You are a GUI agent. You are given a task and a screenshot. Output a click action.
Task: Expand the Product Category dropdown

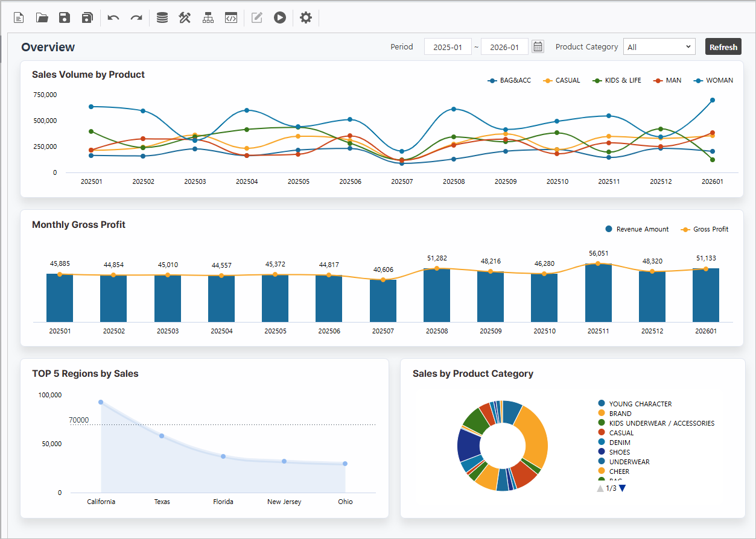pyautogui.click(x=659, y=47)
